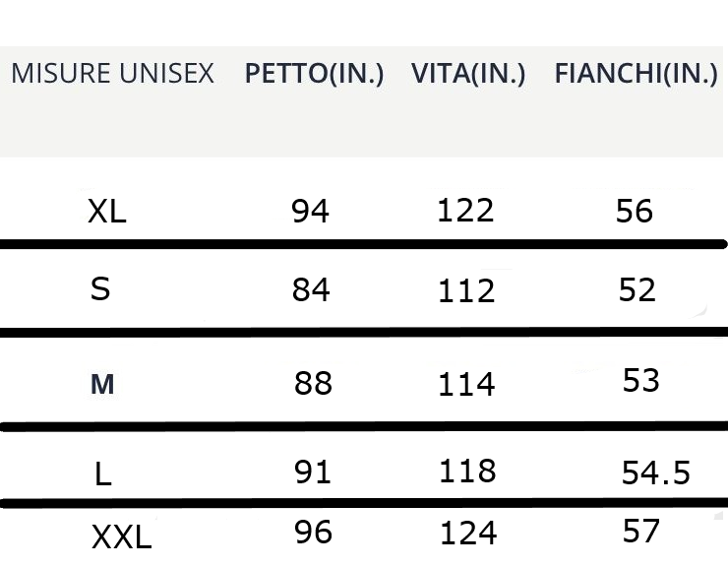The height and width of the screenshot is (567, 728).
Task: Select waist value 112
Action: 465,290
